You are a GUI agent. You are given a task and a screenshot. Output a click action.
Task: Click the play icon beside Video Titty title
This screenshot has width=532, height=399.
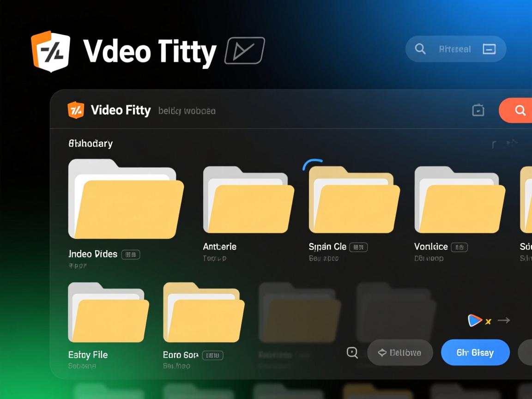(x=244, y=50)
